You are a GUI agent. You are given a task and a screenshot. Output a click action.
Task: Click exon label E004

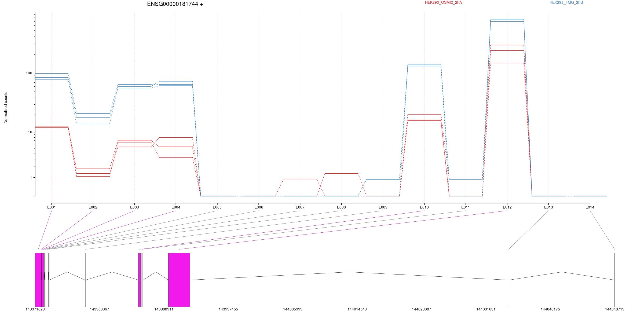point(176,207)
